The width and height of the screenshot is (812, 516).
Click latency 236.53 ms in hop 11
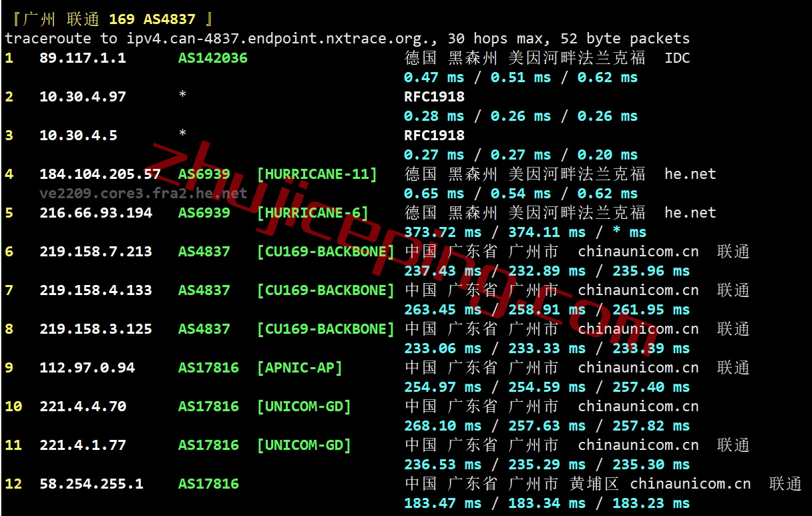click(x=443, y=465)
